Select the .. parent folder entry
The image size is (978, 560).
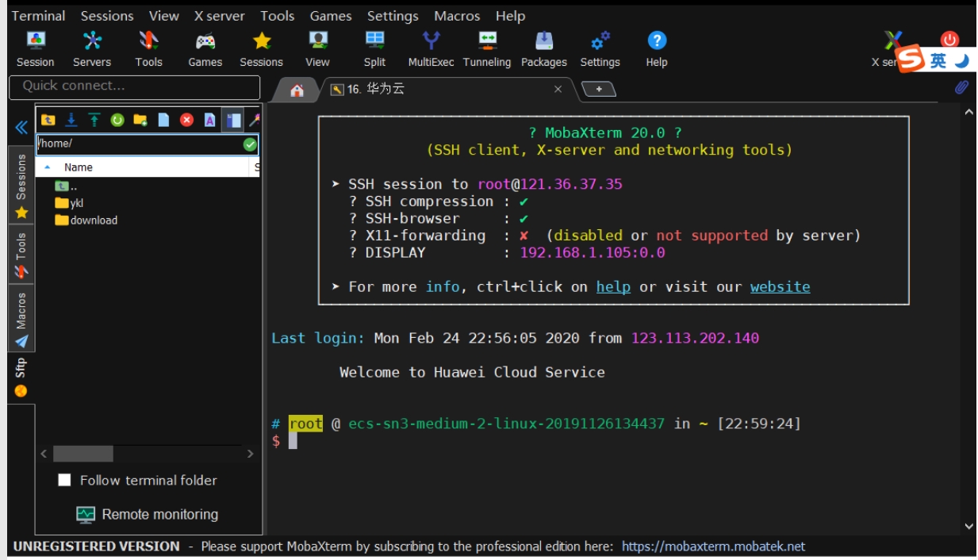coord(66,186)
